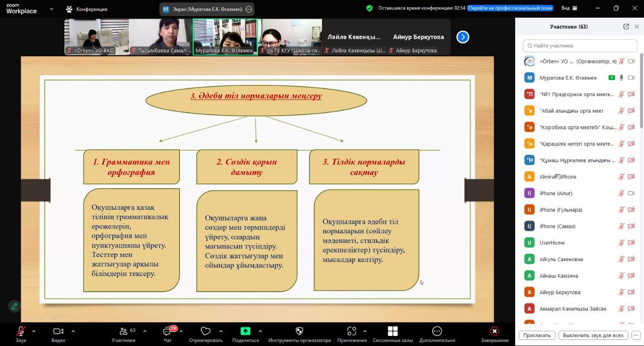Open the Конференция dropdown menu
The image size is (644, 346).
[x=87, y=9]
